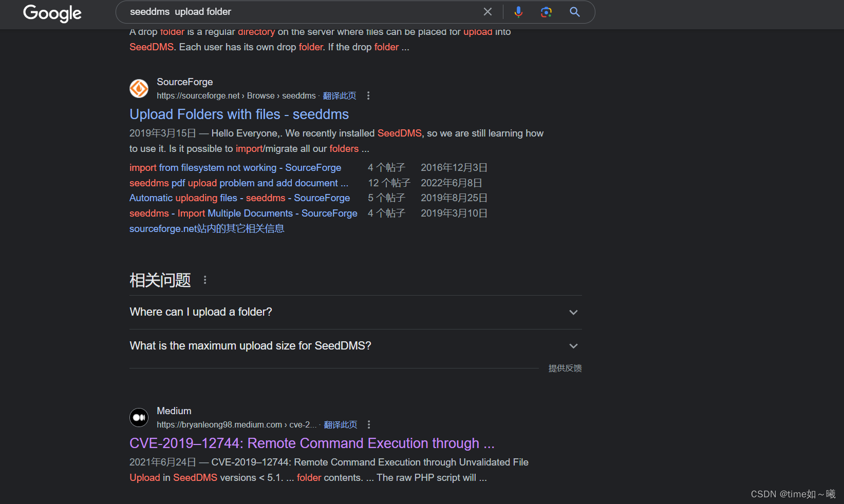The width and height of the screenshot is (844, 504).
Task: Translate the SourceForge result page
Action: pos(340,95)
